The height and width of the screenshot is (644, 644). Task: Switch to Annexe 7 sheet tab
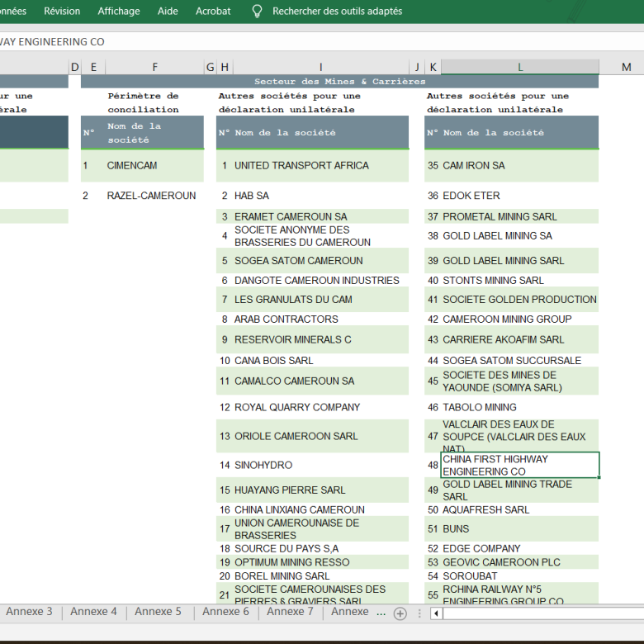tap(290, 612)
